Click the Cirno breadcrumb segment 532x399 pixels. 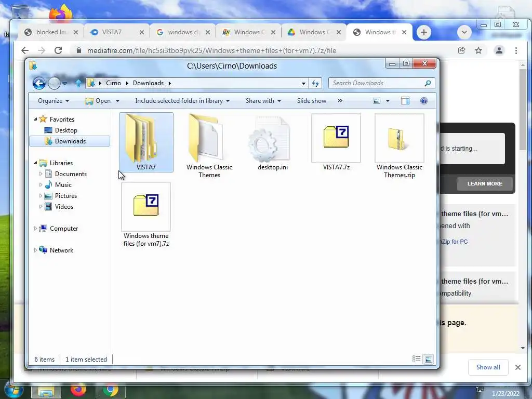click(113, 83)
